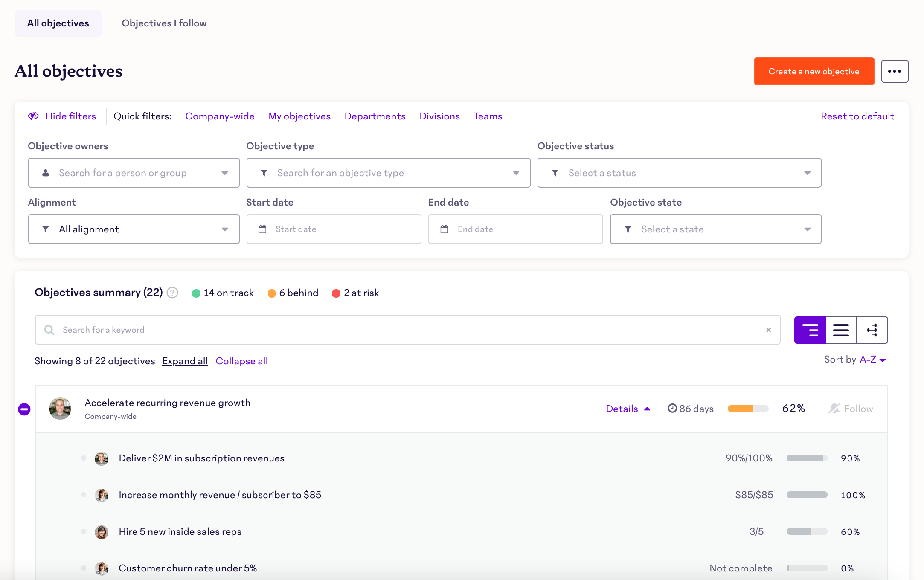This screenshot has height=580, width=924.
Task: Select the Company-wide quick filter
Action: (220, 116)
